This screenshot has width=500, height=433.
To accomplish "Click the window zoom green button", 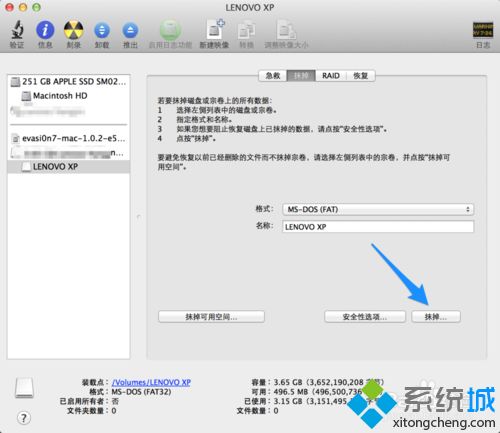I will [36, 7].
